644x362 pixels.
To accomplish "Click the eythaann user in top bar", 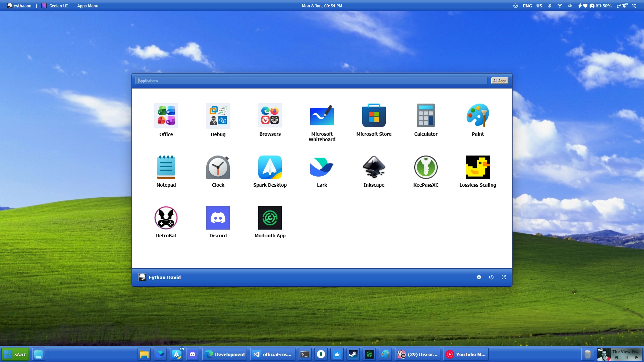I will click(19, 6).
